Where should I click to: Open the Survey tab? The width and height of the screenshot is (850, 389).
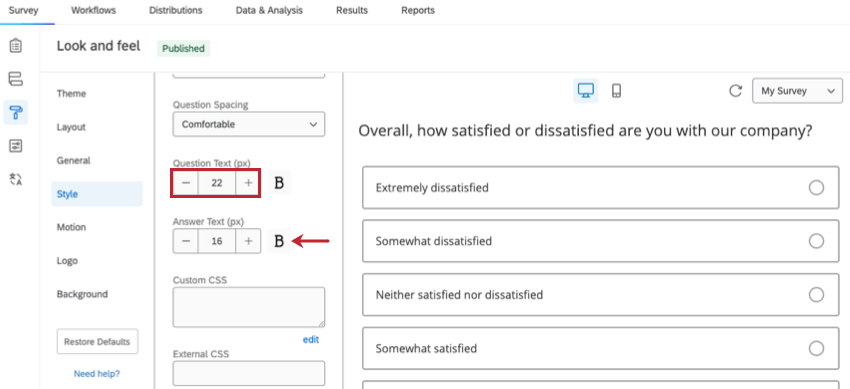[24, 10]
